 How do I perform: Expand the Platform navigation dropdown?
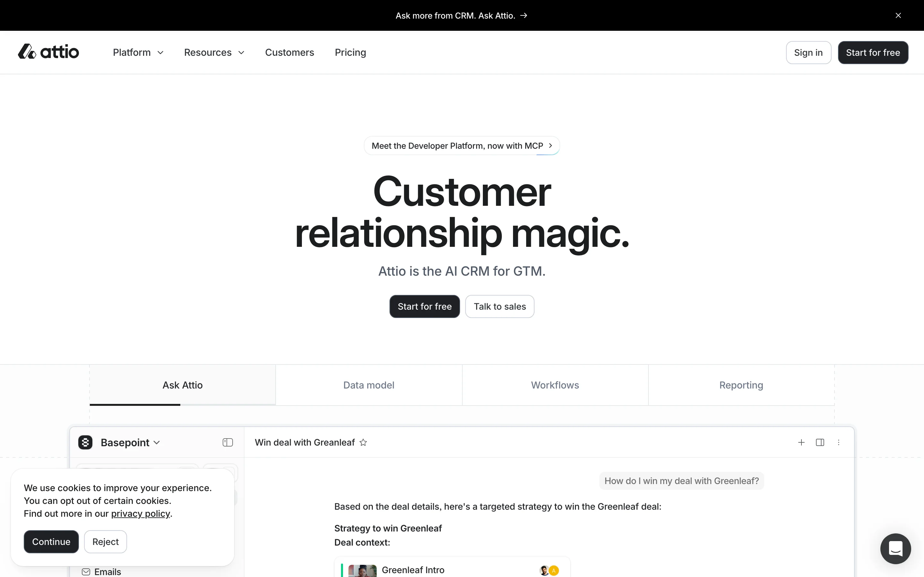pos(138,52)
